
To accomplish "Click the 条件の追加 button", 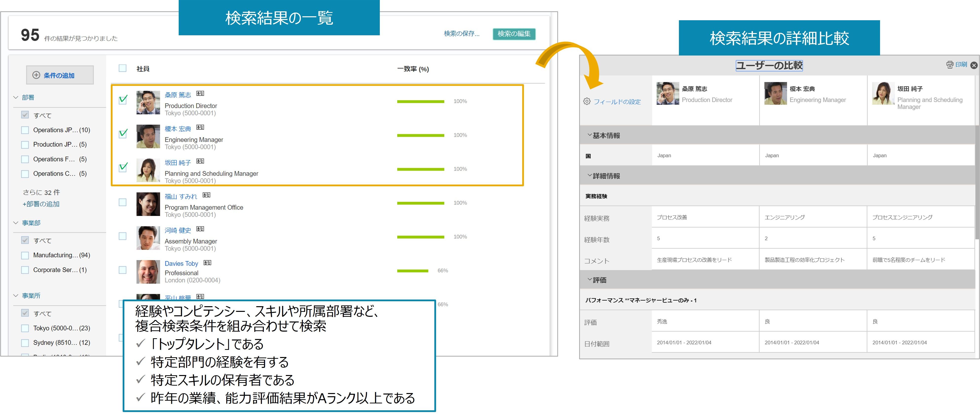I will pos(60,75).
